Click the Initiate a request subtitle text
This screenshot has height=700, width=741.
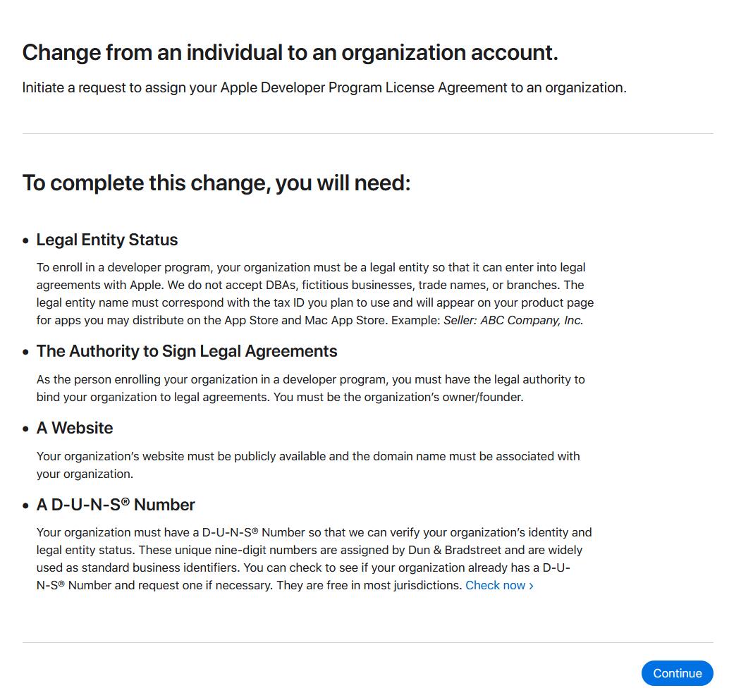324,87
